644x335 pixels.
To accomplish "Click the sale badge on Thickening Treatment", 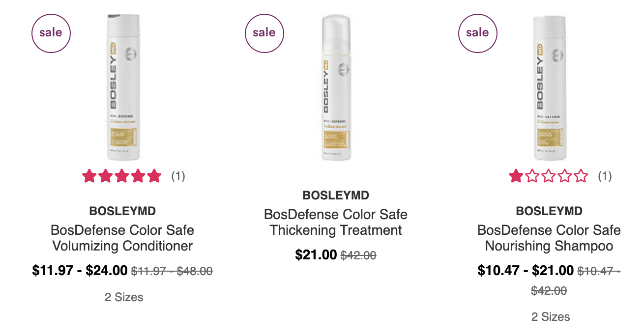I will coord(264,33).
